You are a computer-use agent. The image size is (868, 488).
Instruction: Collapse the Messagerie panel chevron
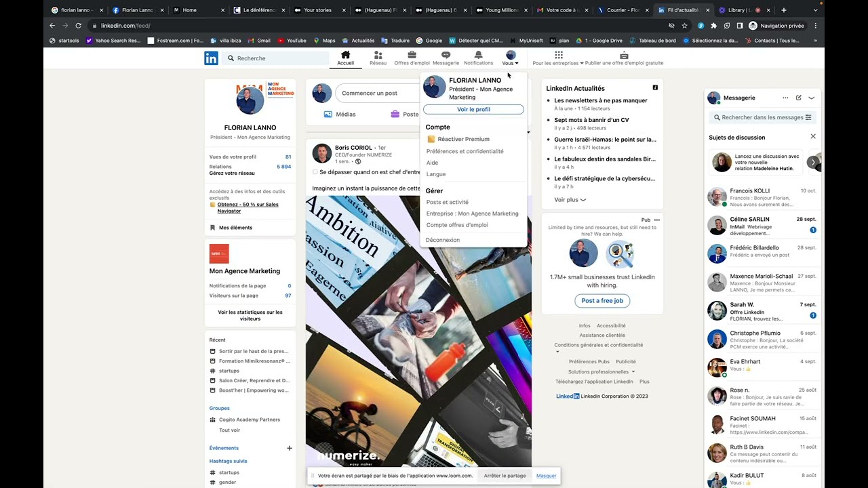coord(812,98)
